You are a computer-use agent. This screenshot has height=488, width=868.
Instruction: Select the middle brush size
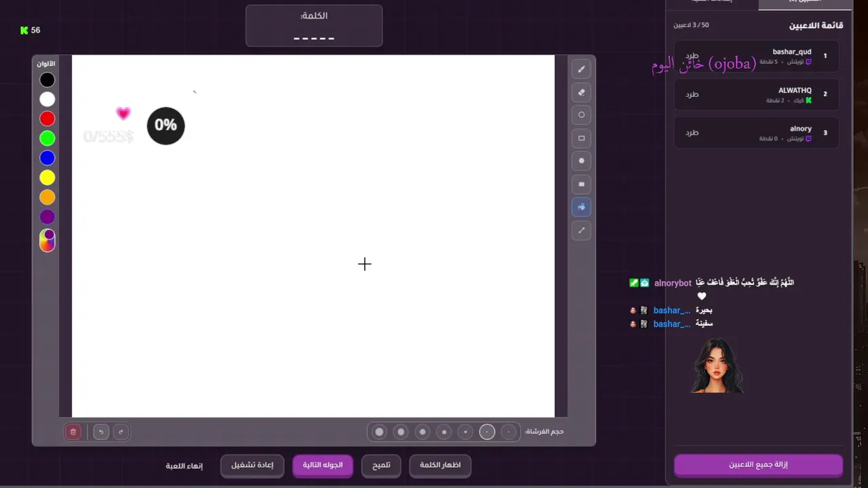pyautogui.click(x=444, y=432)
